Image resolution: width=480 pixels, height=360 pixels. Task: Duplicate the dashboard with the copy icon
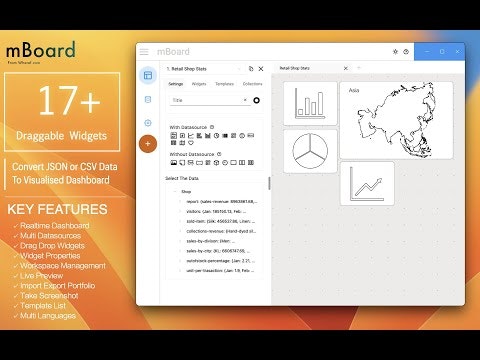click(251, 69)
